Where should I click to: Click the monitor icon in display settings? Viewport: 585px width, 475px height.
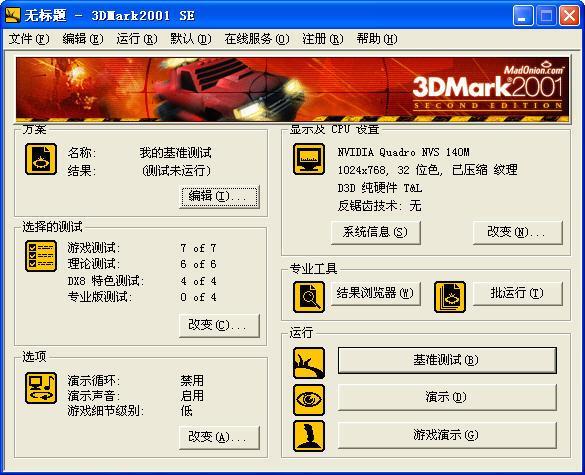[x=309, y=159]
